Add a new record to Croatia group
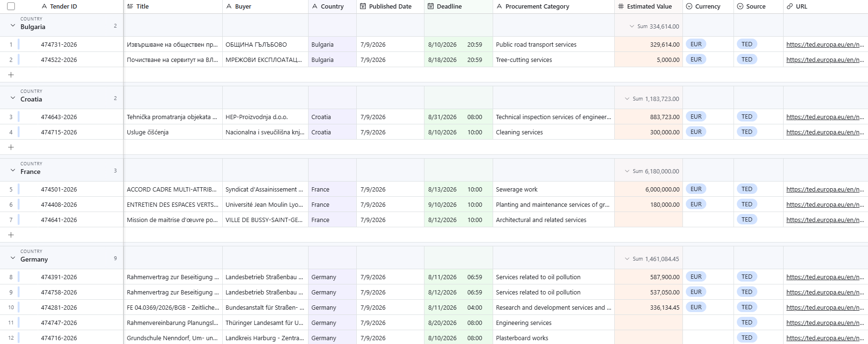This screenshot has height=344, width=868. pos(11,147)
